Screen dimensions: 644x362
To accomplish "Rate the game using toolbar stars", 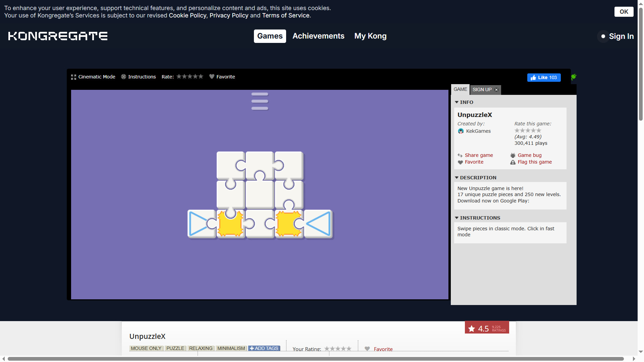I will (190, 76).
